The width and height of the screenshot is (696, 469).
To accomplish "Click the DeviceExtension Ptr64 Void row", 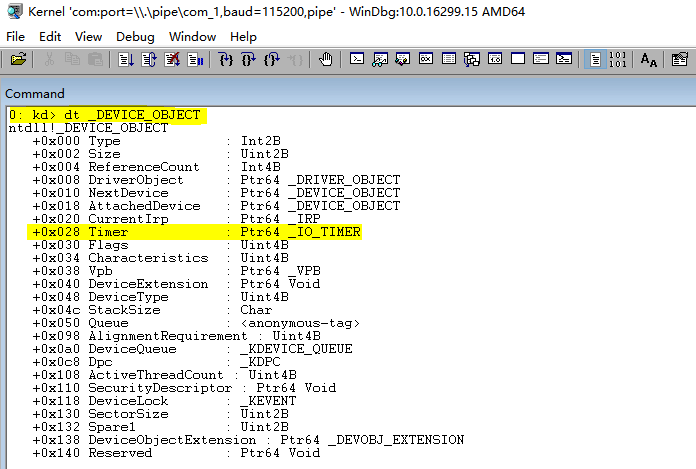I will [x=176, y=284].
